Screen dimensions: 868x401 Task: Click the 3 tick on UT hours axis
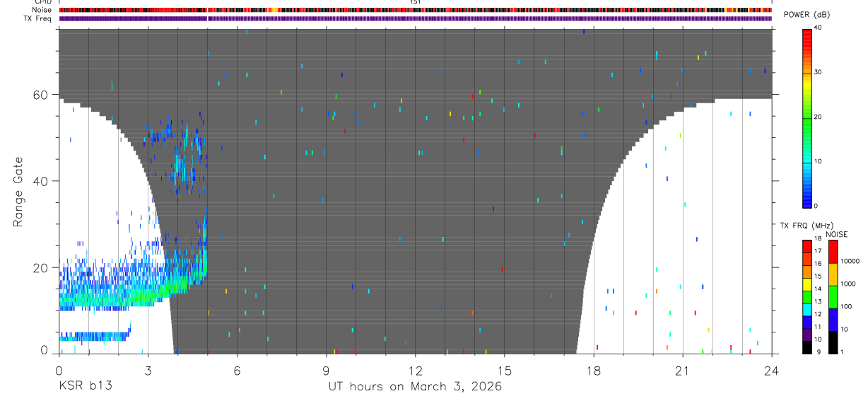[x=148, y=370]
